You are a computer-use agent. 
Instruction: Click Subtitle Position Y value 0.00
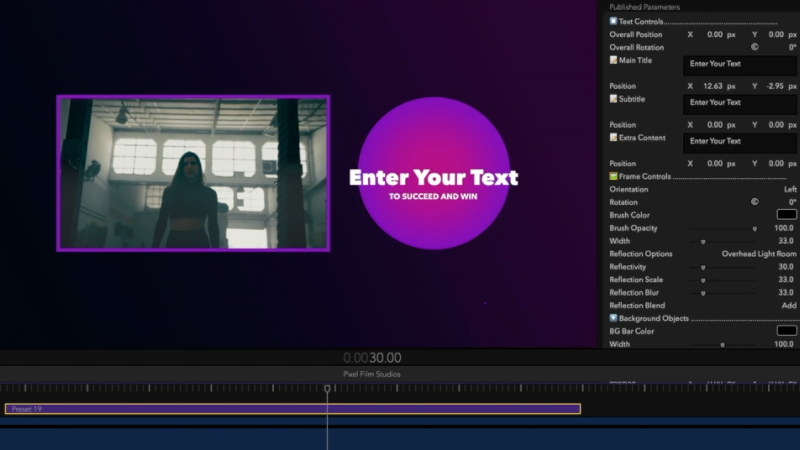tap(776, 124)
